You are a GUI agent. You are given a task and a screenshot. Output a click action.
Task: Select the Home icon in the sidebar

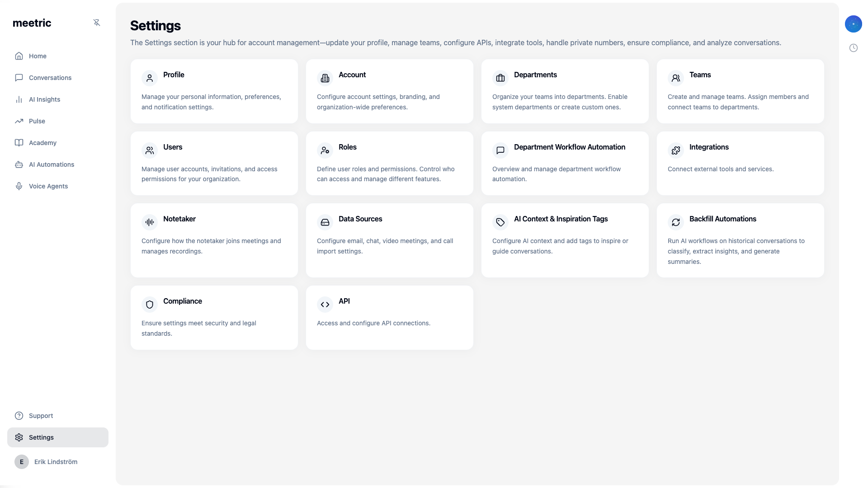tap(19, 56)
